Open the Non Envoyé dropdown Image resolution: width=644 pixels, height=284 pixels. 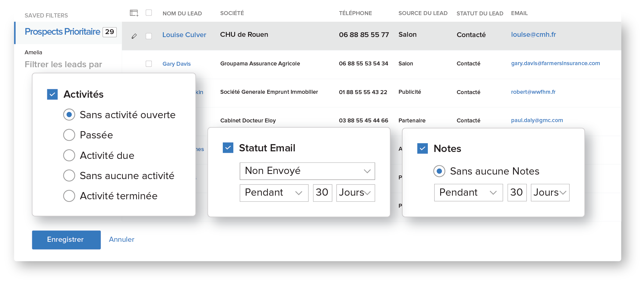click(307, 171)
